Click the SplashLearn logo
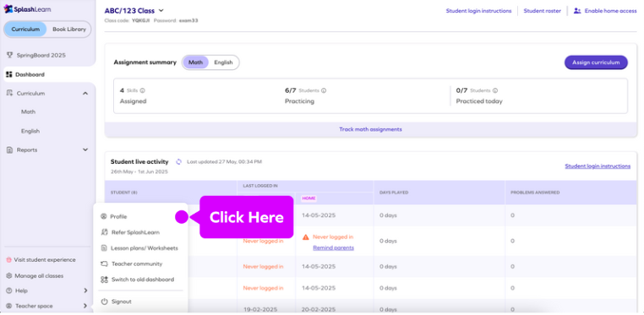644x315 pixels. (28, 9)
